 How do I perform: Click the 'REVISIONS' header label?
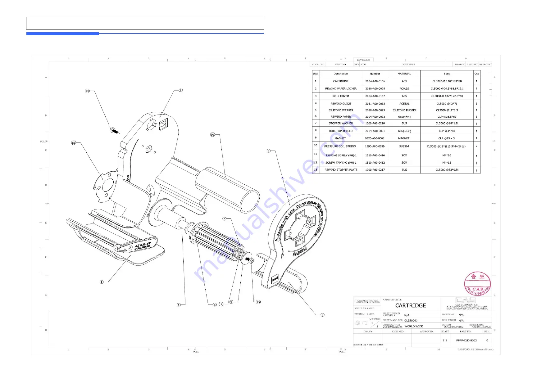[363, 60]
